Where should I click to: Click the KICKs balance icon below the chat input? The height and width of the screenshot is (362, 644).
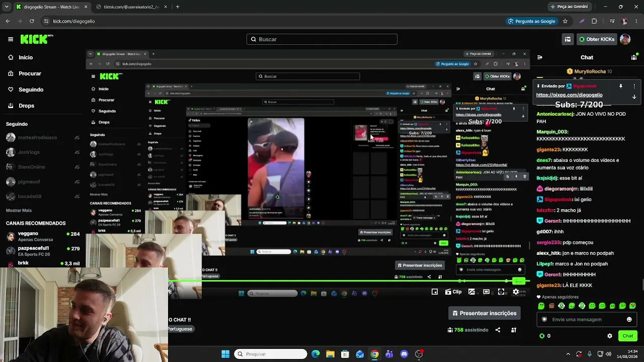click(542, 336)
